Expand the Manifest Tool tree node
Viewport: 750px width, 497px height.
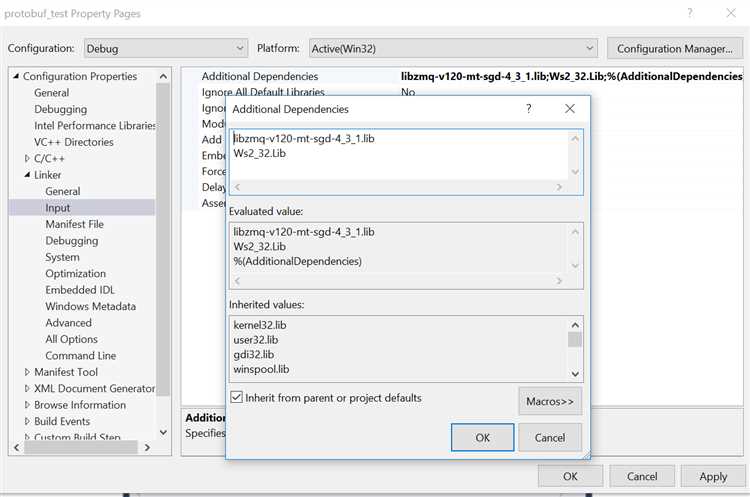point(27,372)
